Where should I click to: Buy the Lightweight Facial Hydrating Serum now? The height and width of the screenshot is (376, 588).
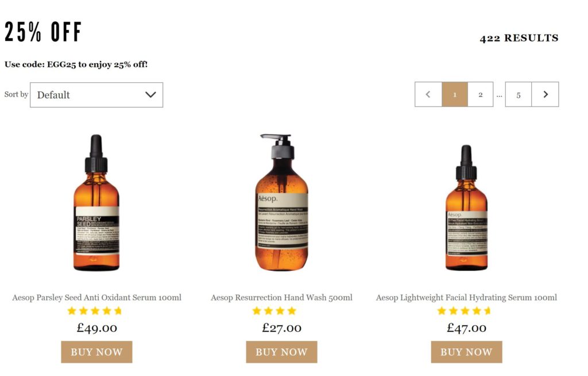466,352
